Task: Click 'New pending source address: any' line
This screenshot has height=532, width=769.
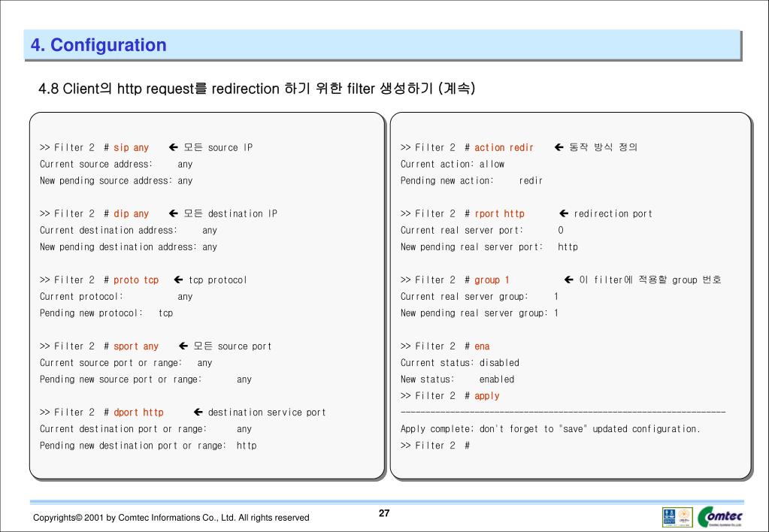Action: tap(117, 181)
